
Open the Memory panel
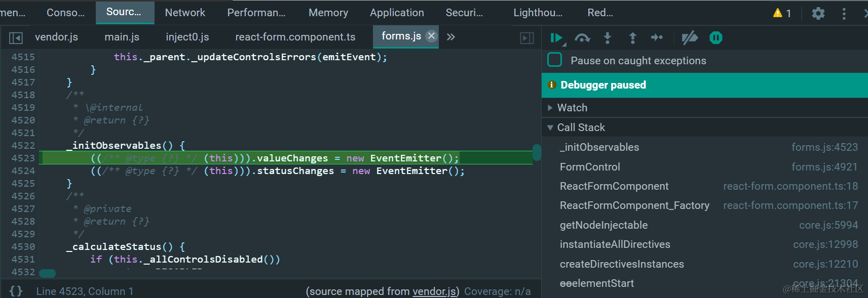coord(328,13)
